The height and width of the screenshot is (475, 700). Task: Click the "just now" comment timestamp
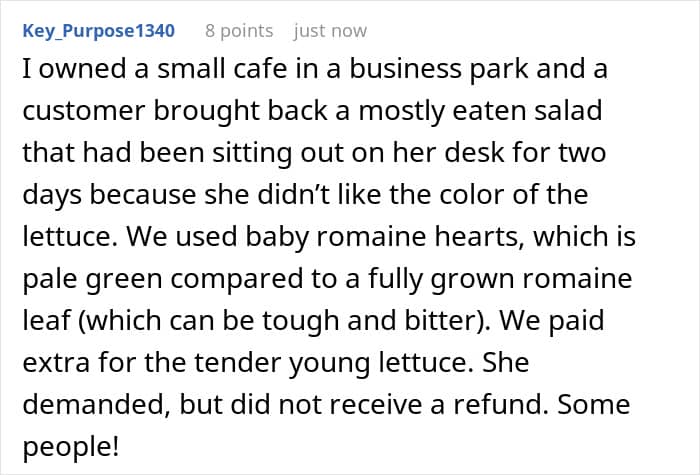tap(330, 31)
